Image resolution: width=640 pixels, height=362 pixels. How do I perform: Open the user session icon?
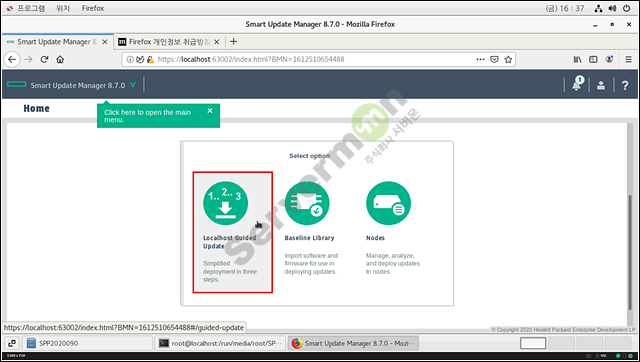coord(601,85)
